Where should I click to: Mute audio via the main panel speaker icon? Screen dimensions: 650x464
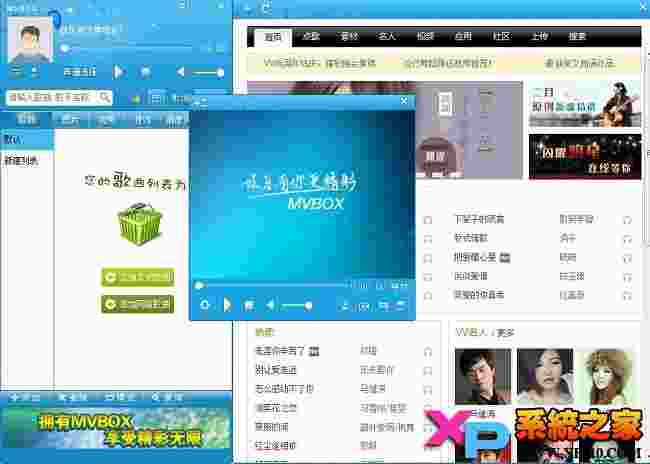click(x=181, y=73)
